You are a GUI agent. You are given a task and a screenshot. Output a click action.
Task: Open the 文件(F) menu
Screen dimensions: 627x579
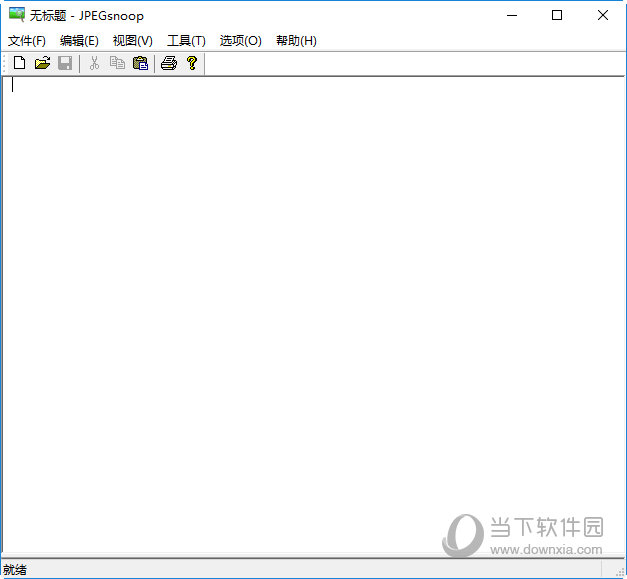tap(27, 41)
